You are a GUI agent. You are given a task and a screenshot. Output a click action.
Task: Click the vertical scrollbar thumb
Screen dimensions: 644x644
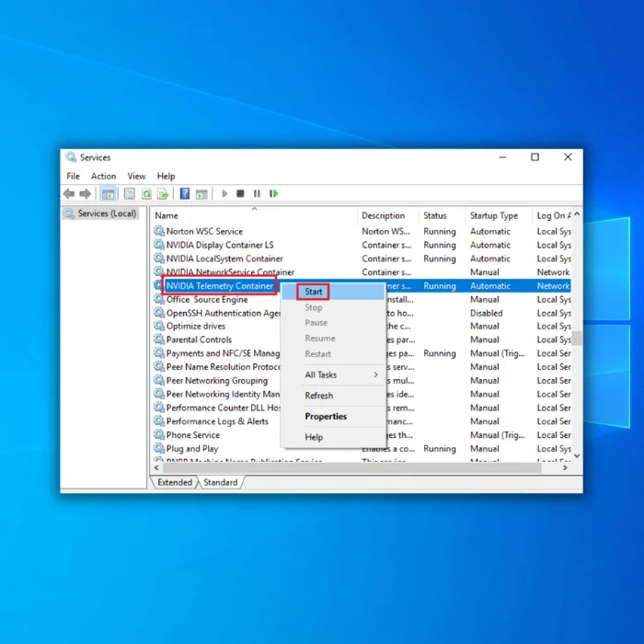click(x=577, y=339)
